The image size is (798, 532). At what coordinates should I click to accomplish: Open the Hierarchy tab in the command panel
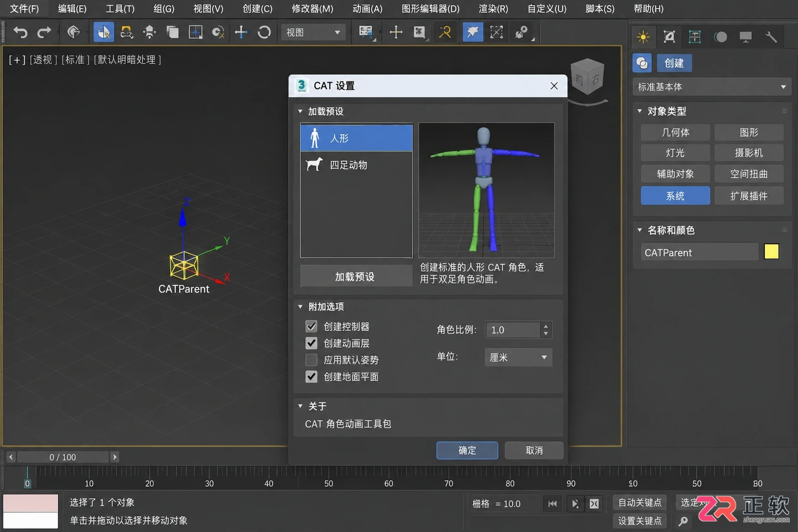coord(695,37)
